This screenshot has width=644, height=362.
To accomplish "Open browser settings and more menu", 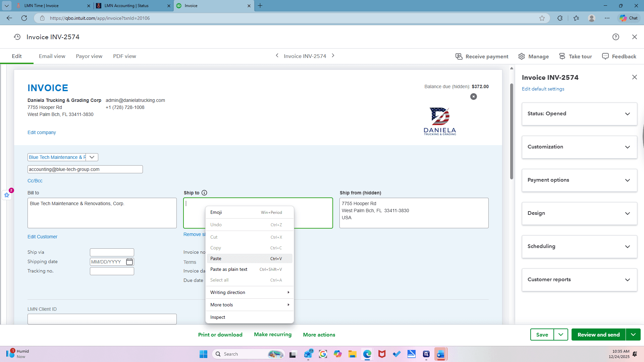I will [x=607, y=18].
